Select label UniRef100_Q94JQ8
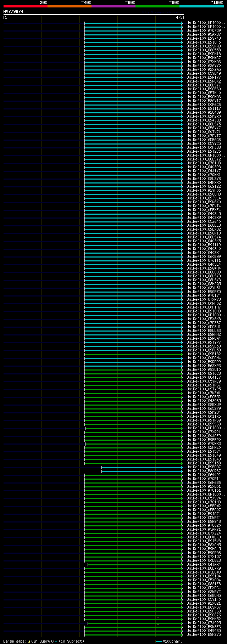The width and height of the screenshot is (227, 644). coord(204,120)
